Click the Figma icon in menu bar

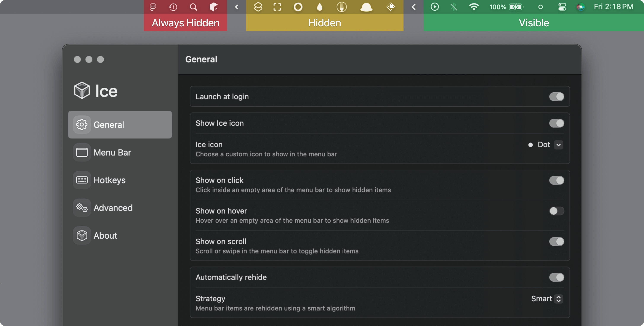(153, 7)
